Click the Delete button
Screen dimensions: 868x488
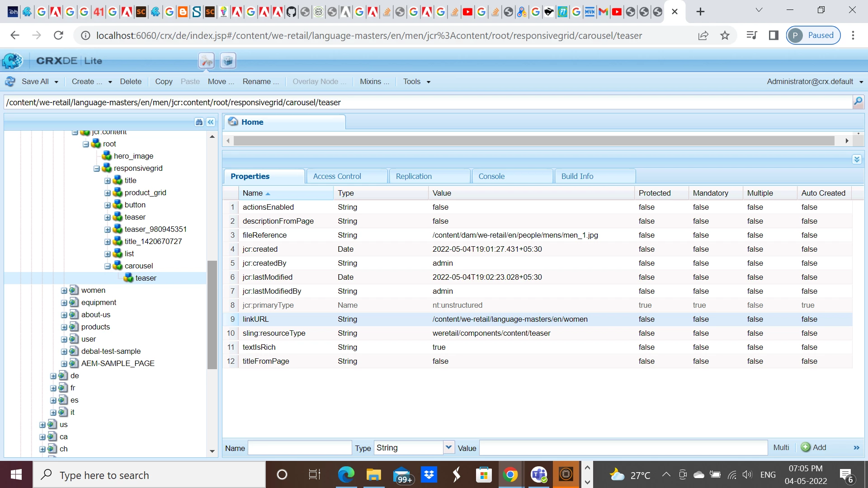[x=131, y=82]
